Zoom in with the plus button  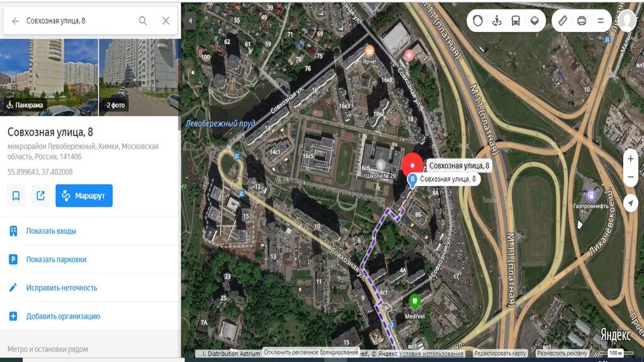pyautogui.click(x=630, y=159)
